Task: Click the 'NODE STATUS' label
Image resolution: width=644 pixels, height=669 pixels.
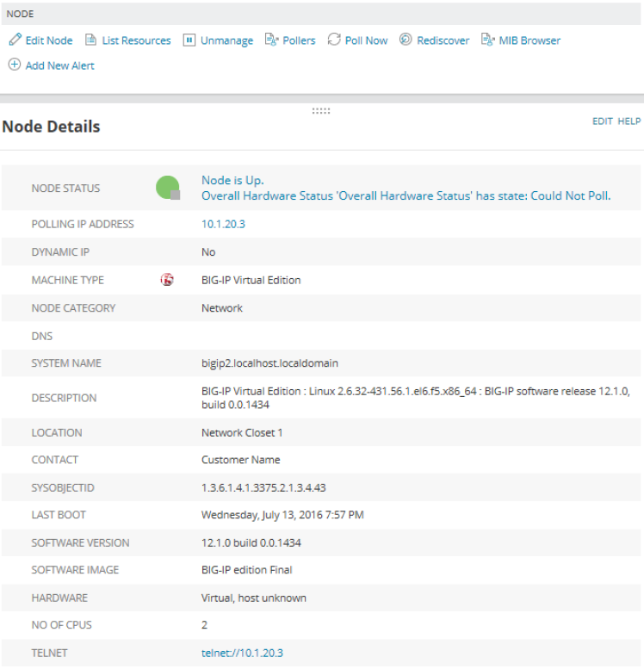Action: pyautogui.click(x=65, y=189)
